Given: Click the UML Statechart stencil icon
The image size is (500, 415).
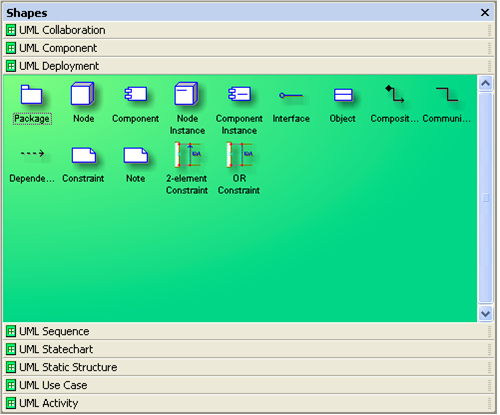Looking at the screenshot, I should [11, 350].
